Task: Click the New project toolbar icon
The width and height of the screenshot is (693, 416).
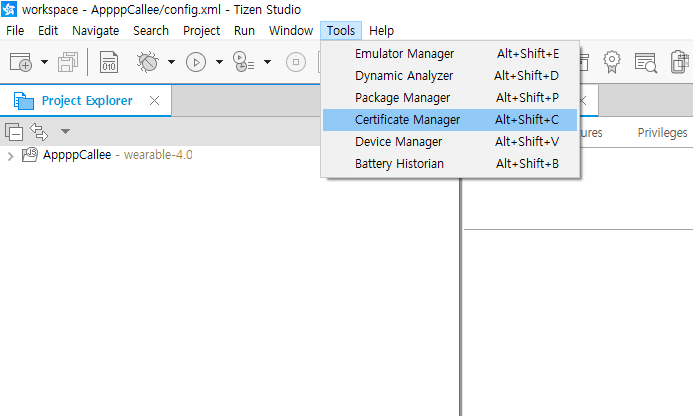Action: point(20,62)
